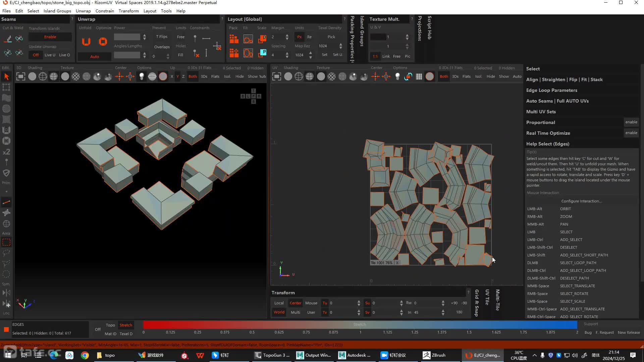Click the Pack with translation only icon
This screenshot has height=362, width=644.
234,53
